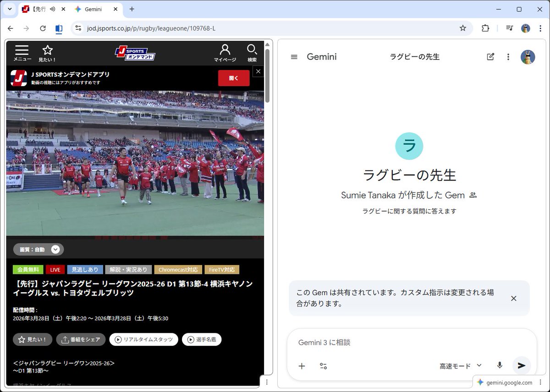The height and width of the screenshot is (392, 550).
Task: Open the extensions puzzle icon
Action: pyautogui.click(x=485, y=28)
